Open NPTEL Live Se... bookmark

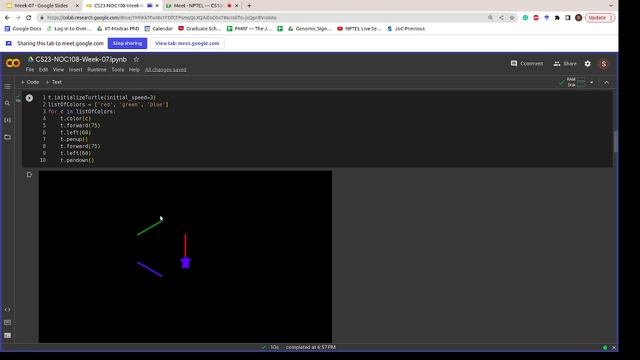(x=360, y=29)
